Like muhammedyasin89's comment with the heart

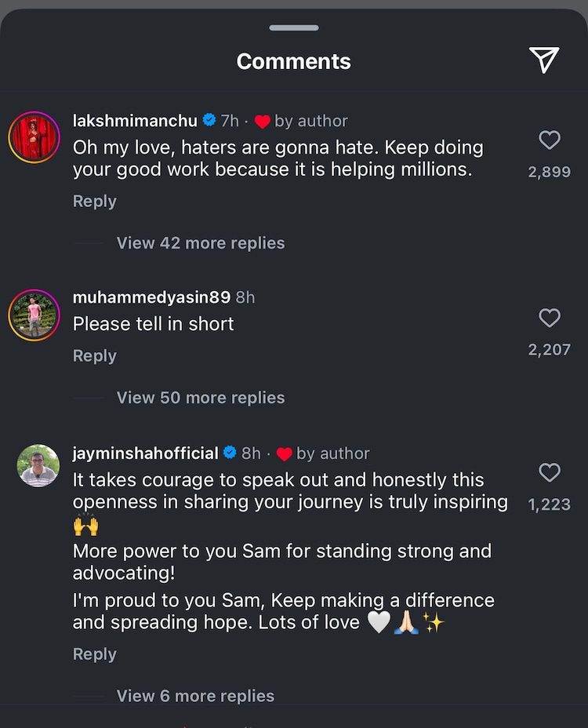[x=550, y=318]
